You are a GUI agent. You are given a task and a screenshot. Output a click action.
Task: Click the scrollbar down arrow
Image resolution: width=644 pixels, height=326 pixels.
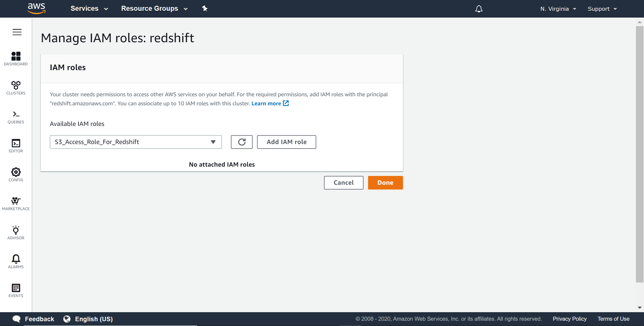(639, 308)
